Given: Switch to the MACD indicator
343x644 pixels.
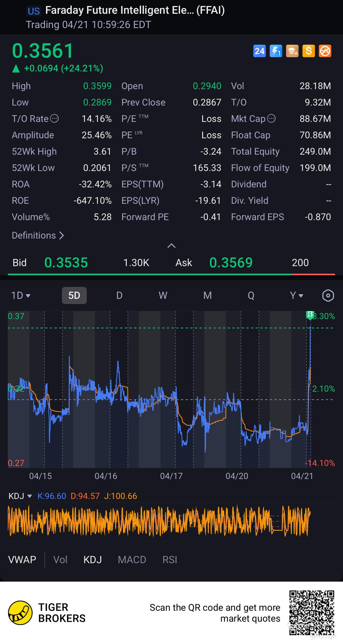Looking at the screenshot, I should [x=132, y=560].
